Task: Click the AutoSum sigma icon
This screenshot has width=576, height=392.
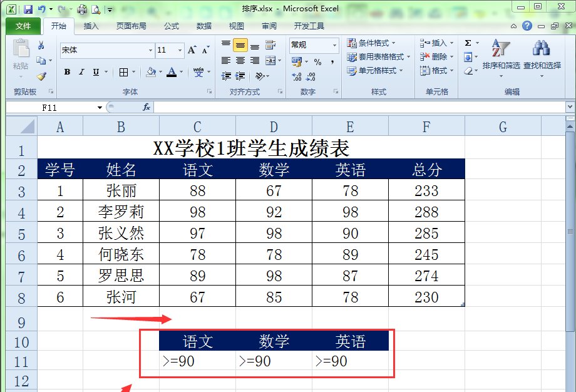Action: tap(468, 43)
